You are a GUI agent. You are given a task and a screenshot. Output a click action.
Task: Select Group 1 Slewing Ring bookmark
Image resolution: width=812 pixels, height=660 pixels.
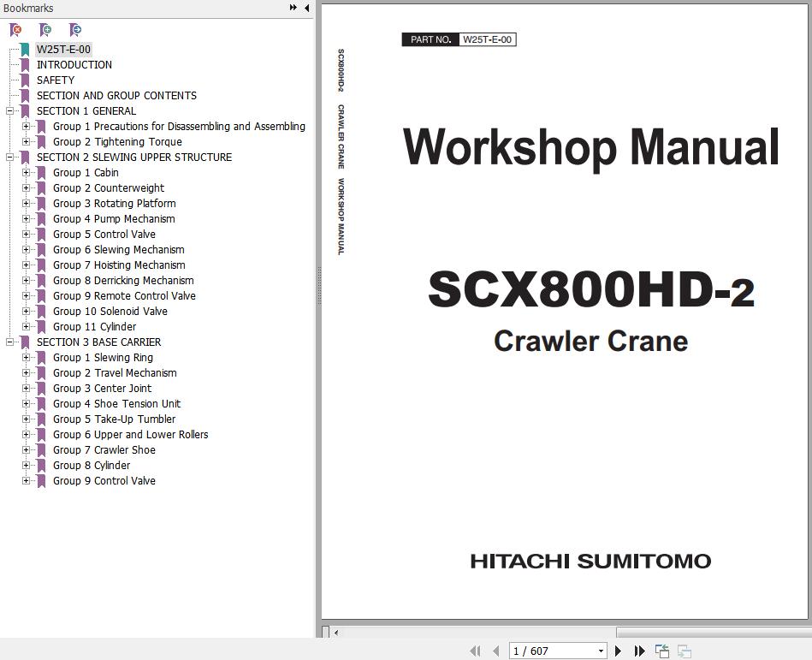point(103,358)
